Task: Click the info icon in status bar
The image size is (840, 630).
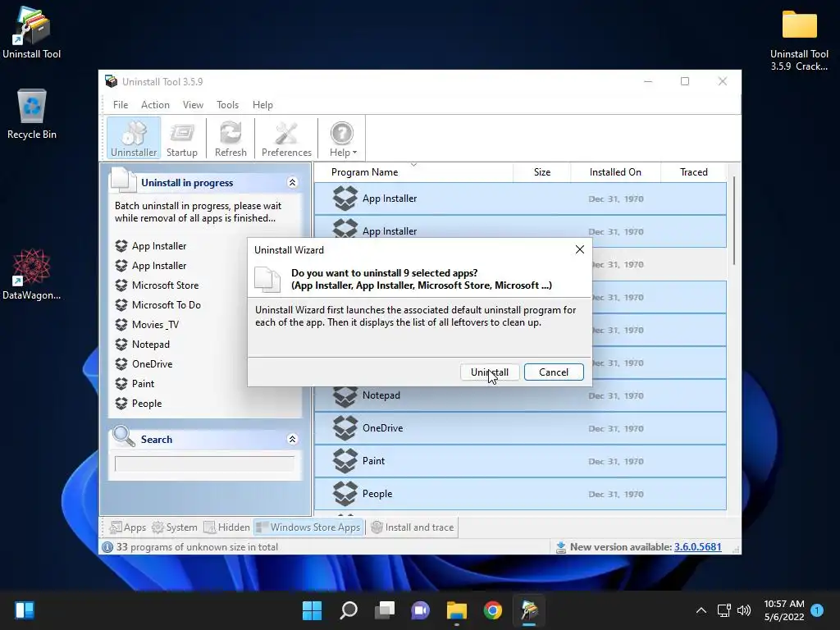Action: 107,547
